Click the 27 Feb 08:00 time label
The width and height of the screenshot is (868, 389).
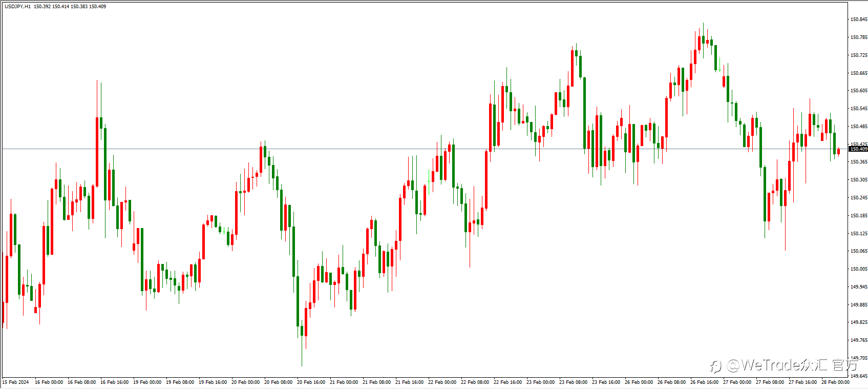(x=770, y=382)
